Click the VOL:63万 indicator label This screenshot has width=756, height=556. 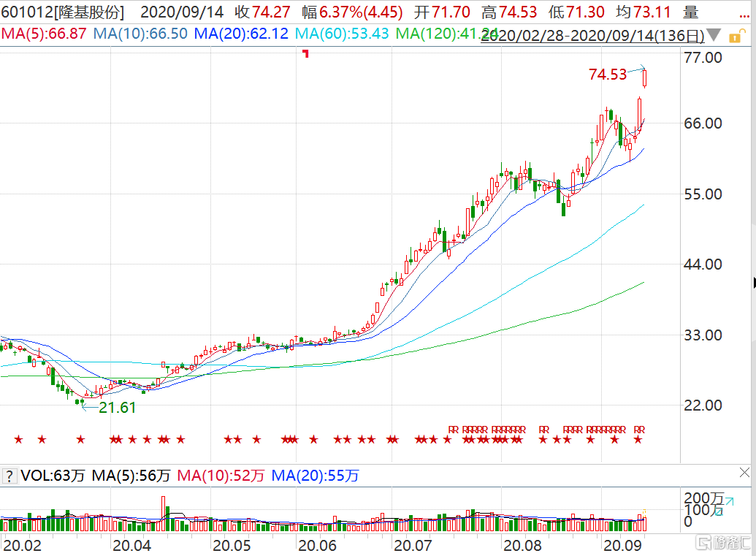click(x=53, y=476)
